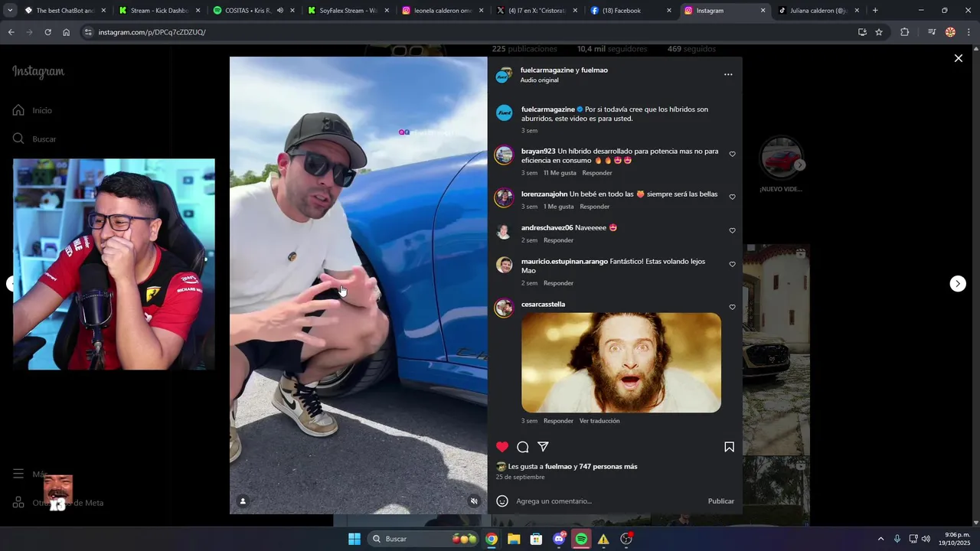The image size is (980, 551).
Task: Open the comment bubble icon under the post
Action: 523,447
